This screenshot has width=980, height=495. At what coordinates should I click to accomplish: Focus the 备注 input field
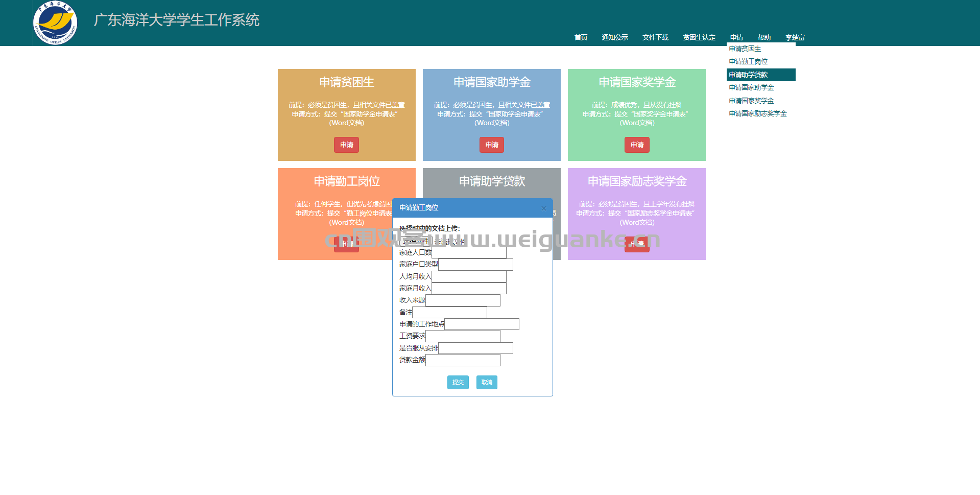(449, 312)
